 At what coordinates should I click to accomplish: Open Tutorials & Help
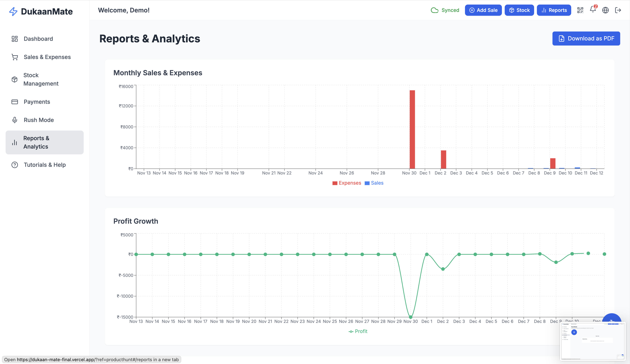point(44,165)
